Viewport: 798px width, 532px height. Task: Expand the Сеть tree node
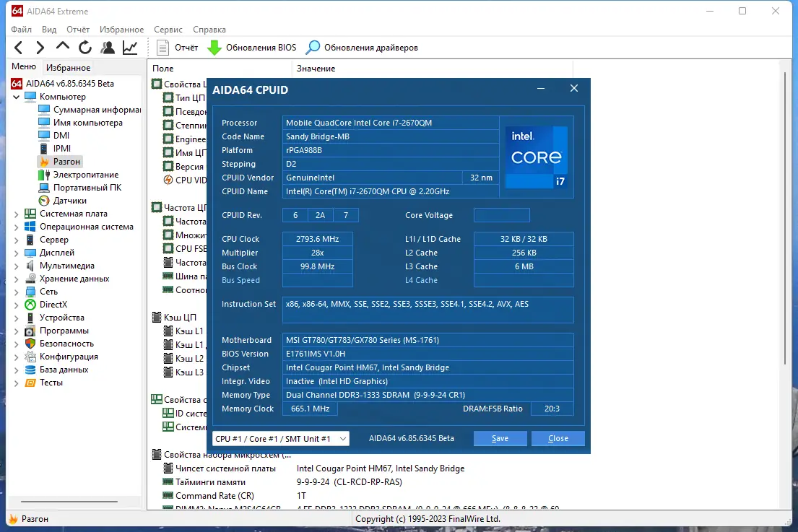[x=17, y=292]
